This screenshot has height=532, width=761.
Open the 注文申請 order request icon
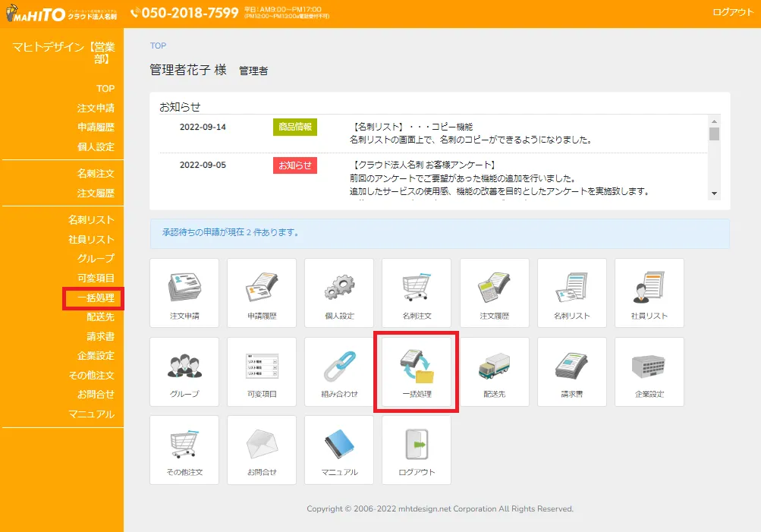(x=184, y=293)
